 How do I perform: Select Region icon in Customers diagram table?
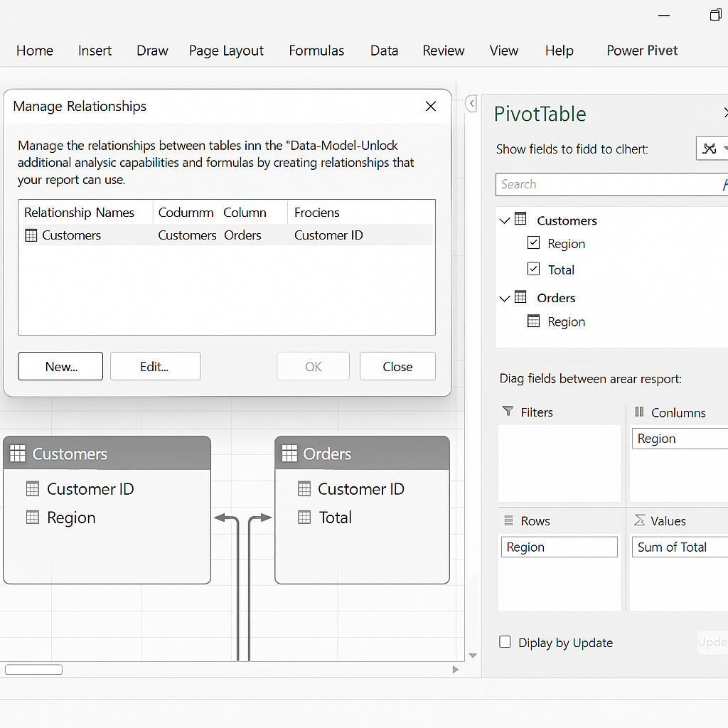pyautogui.click(x=33, y=518)
